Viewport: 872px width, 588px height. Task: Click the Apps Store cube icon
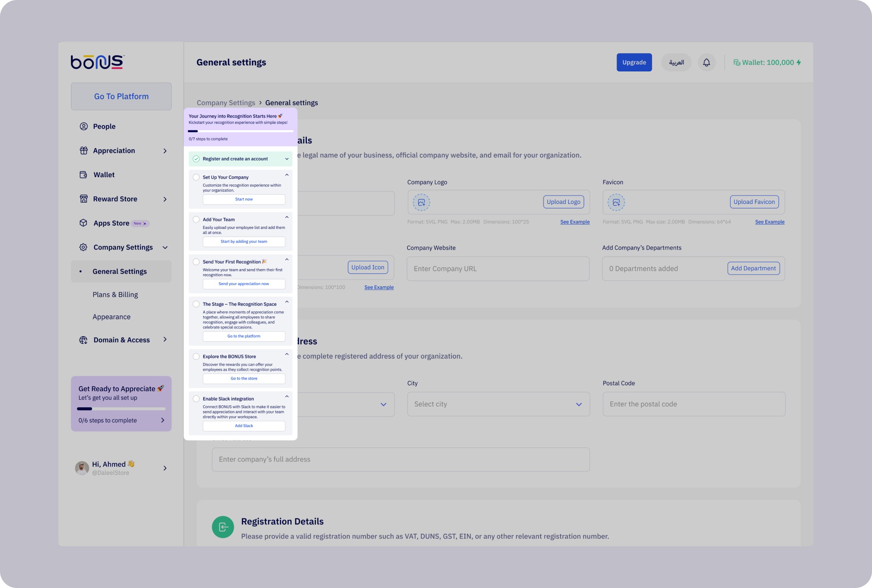point(83,223)
